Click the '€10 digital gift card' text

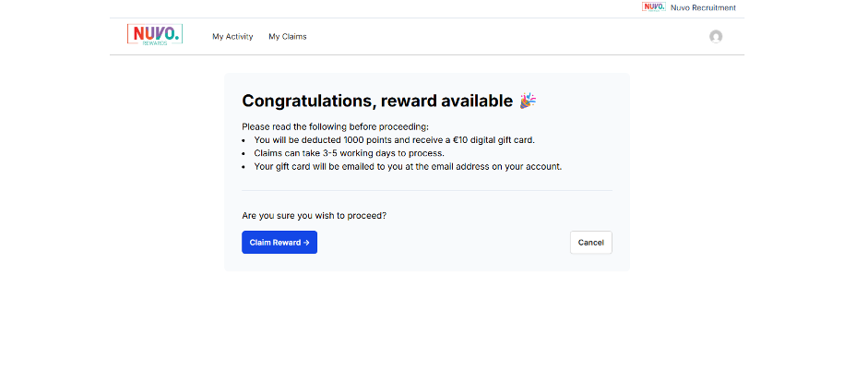pyautogui.click(x=493, y=140)
